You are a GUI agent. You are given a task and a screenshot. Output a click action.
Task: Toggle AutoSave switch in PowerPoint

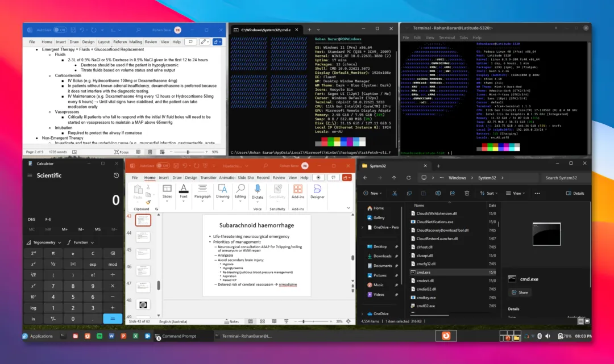tap(163, 166)
